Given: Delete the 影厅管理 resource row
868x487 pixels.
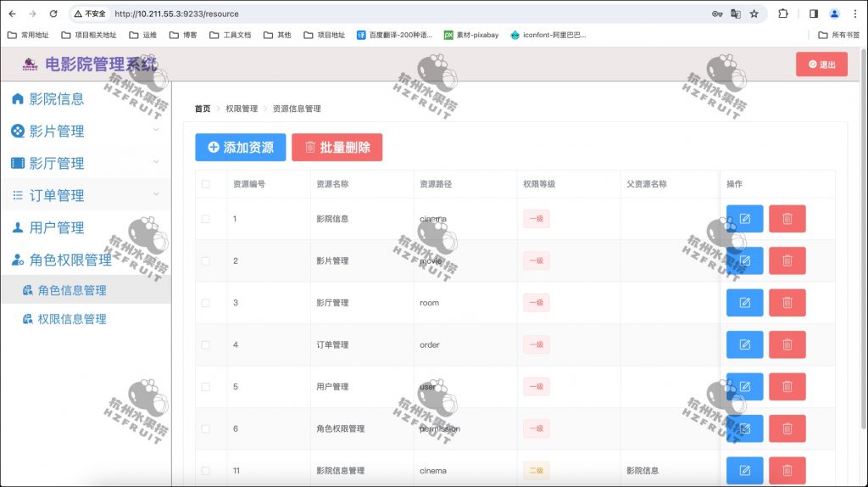Looking at the screenshot, I should (787, 303).
